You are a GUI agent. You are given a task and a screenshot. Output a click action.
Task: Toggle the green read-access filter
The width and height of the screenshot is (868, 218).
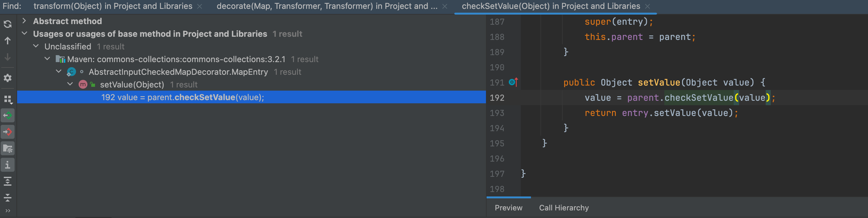[x=8, y=116]
